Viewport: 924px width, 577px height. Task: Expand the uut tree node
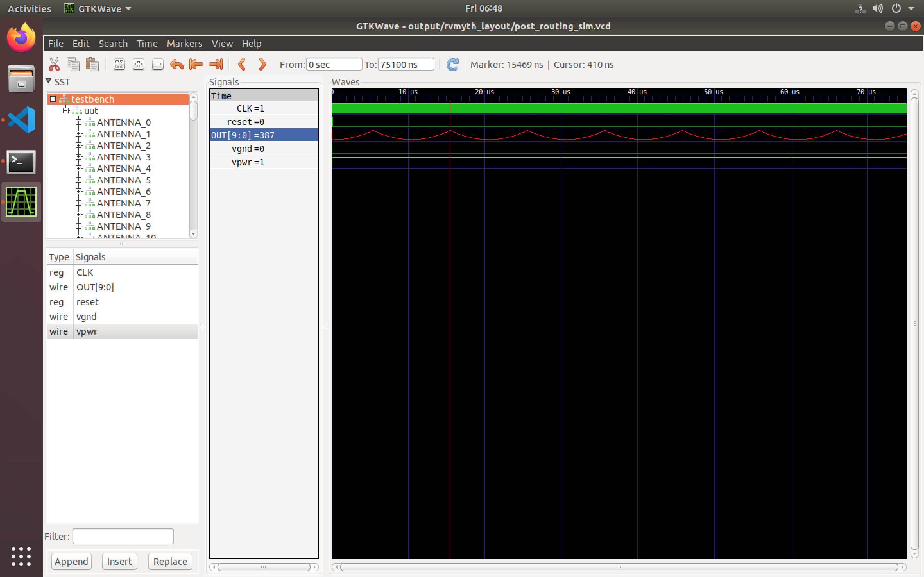point(64,110)
